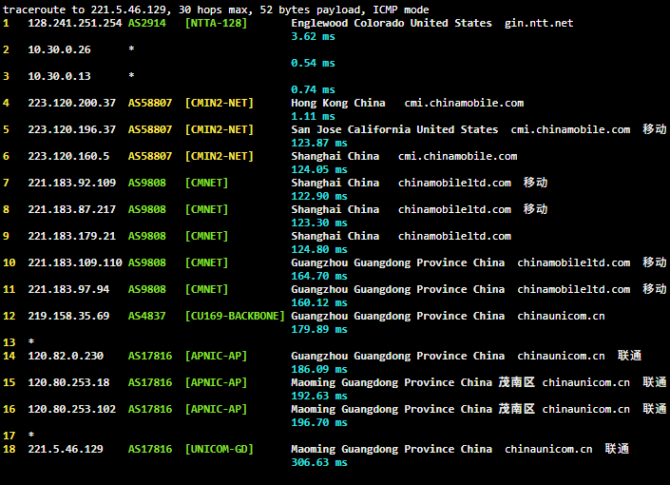Select IP 223.120.200.37 at hop 4
The height and width of the screenshot is (485, 670).
(x=71, y=102)
